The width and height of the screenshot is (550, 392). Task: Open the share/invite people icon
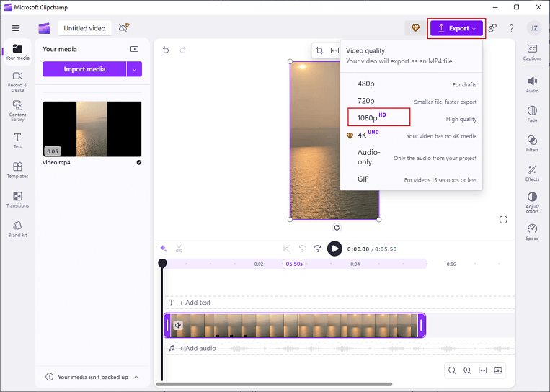point(492,28)
